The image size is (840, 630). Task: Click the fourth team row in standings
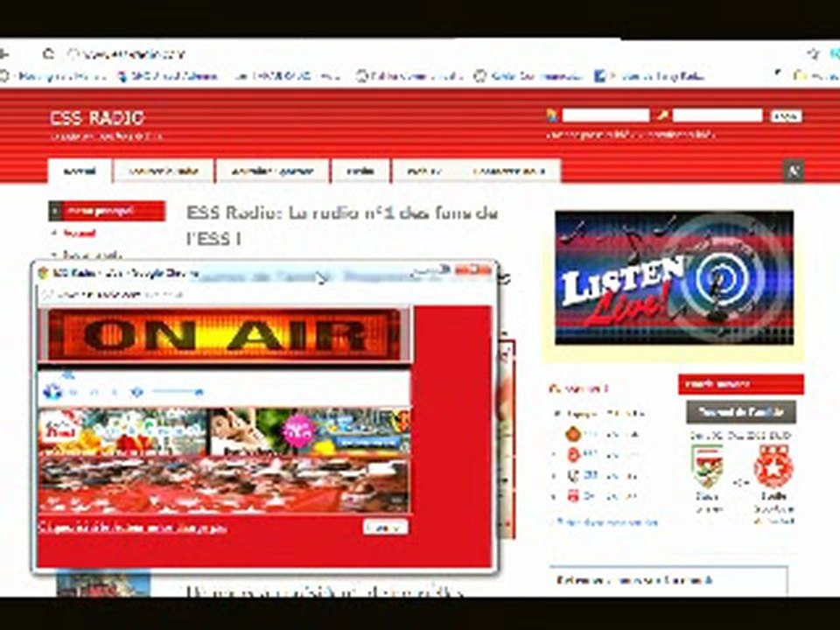pos(602,496)
